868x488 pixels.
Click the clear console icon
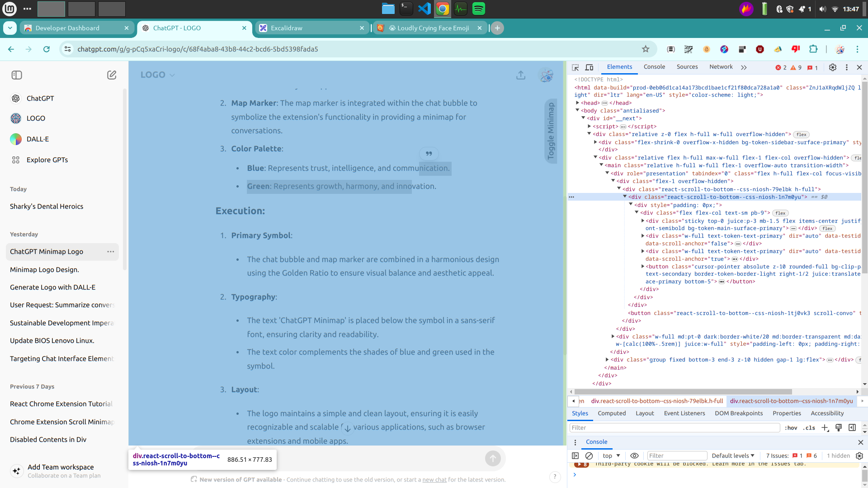[x=589, y=456]
